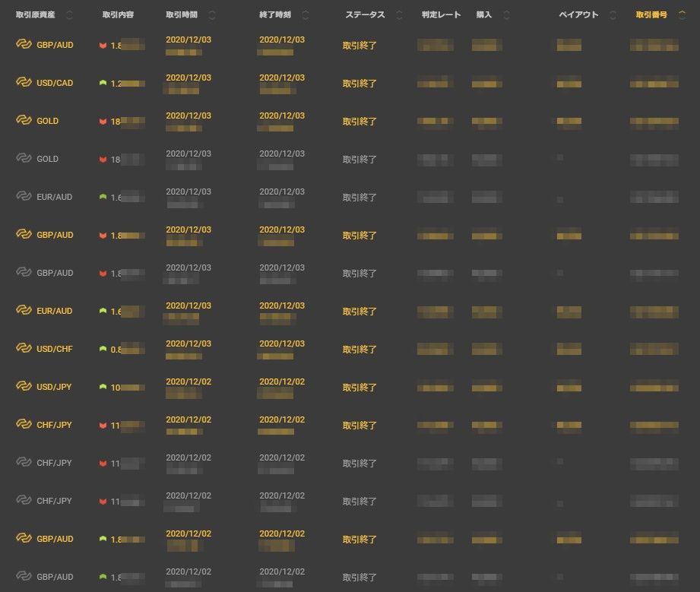Click the USD/JPY asset link icon
This screenshot has width=700, height=592.
pyautogui.click(x=24, y=387)
